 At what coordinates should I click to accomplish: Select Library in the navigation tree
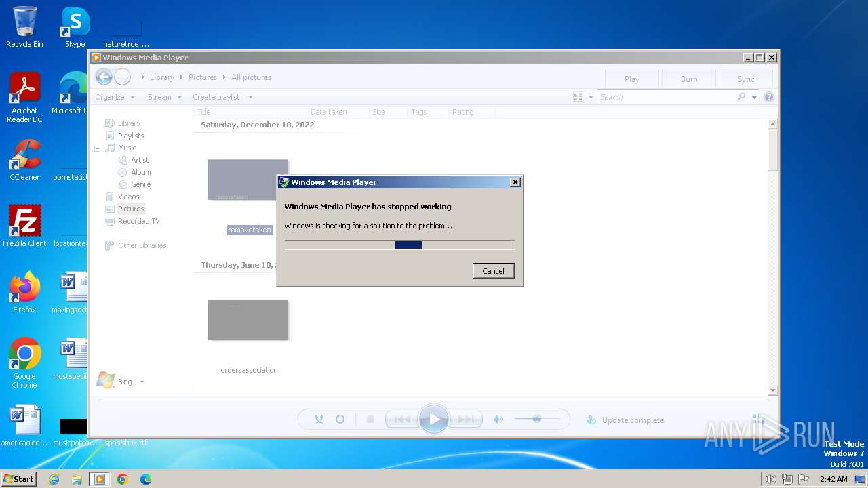click(x=129, y=123)
